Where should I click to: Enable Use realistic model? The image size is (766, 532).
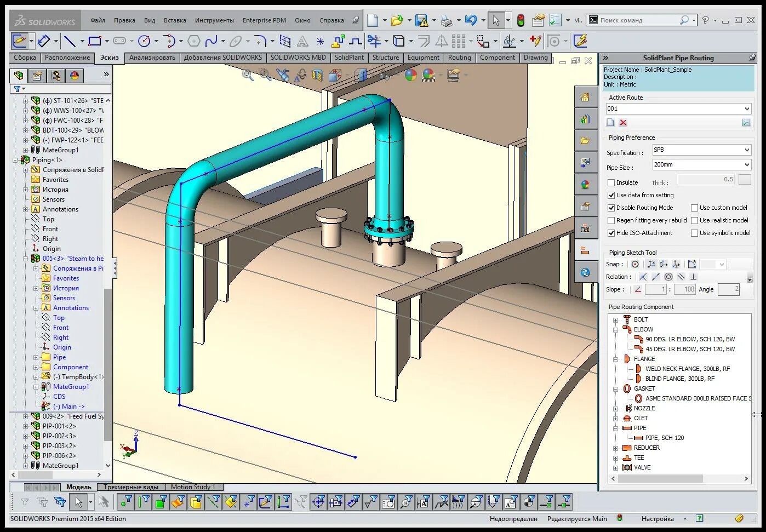pos(694,220)
